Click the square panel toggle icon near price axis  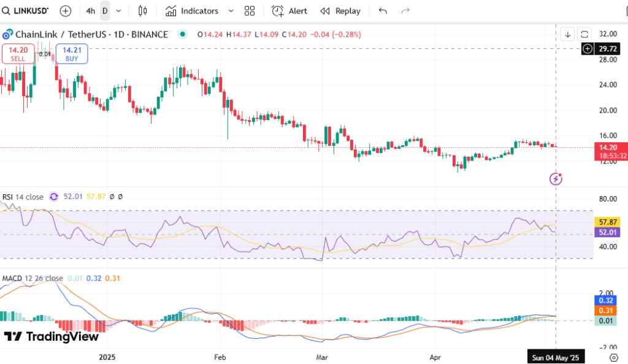[x=584, y=34]
